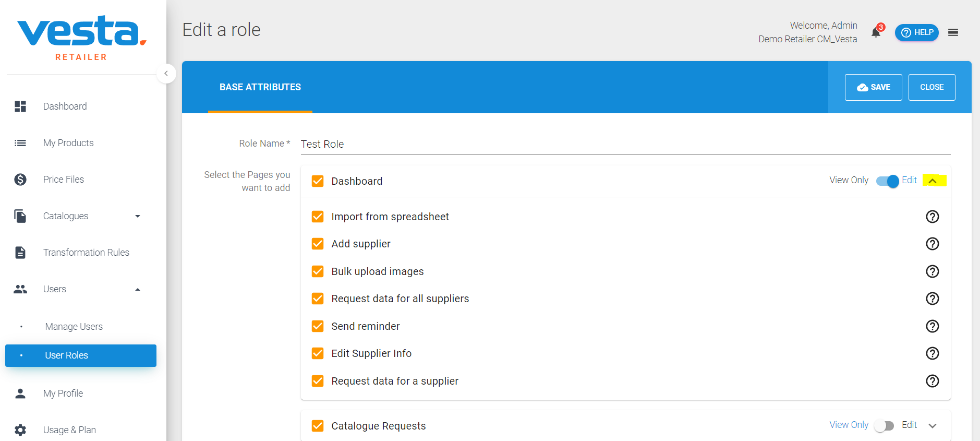
Task: Click the My Products list icon
Action: (20, 143)
